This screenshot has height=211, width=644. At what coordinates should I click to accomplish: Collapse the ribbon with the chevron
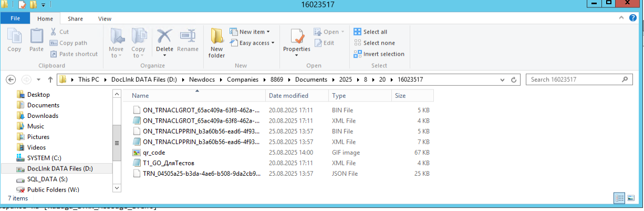tap(621, 17)
